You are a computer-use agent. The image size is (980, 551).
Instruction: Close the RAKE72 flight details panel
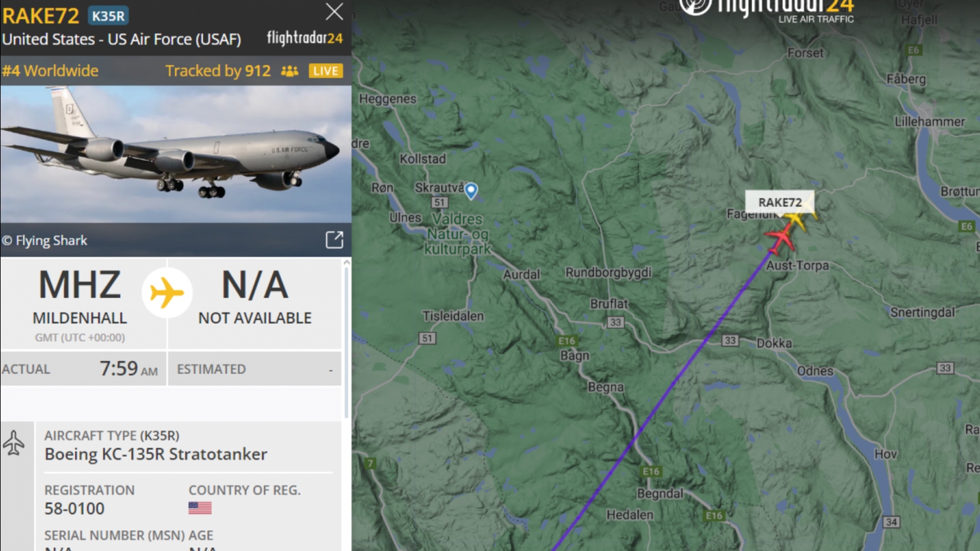pyautogui.click(x=334, y=12)
